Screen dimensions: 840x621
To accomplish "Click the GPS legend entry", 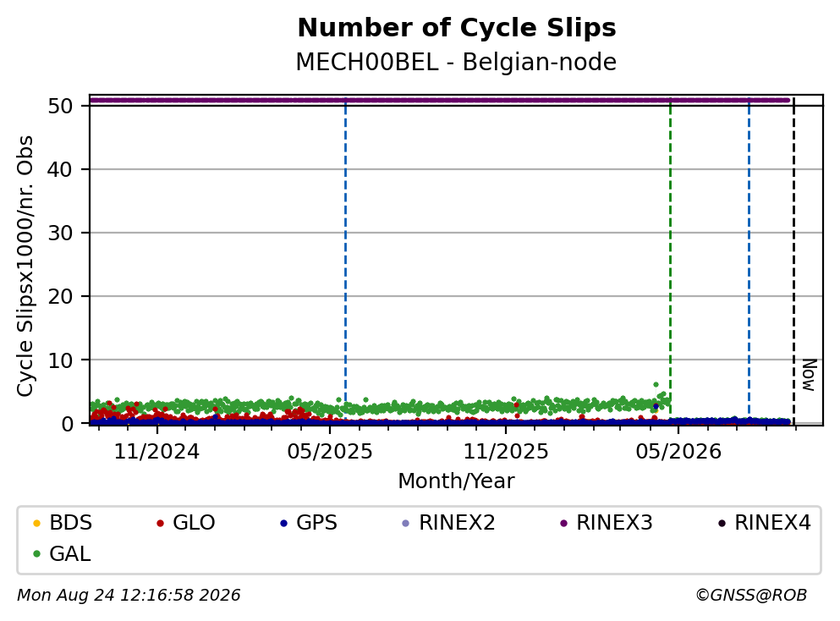I will coord(309,522).
